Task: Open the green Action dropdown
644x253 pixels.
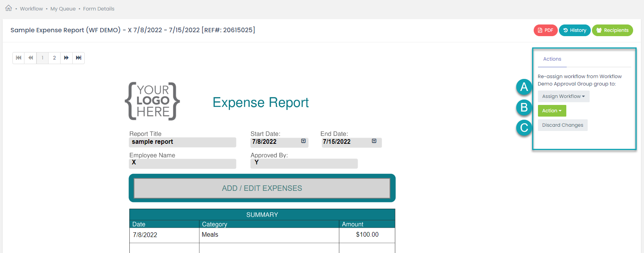Action: [x=552, y=111]
